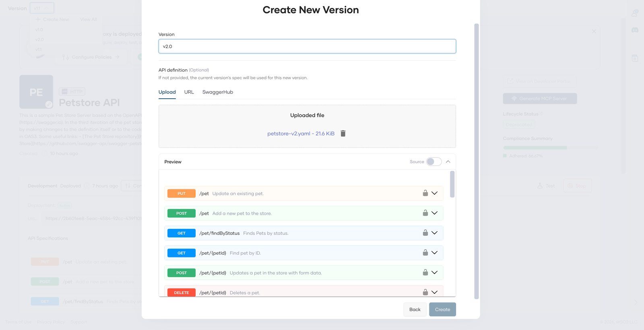Click the background Generate MCP Server button

[x=540, y=99]
